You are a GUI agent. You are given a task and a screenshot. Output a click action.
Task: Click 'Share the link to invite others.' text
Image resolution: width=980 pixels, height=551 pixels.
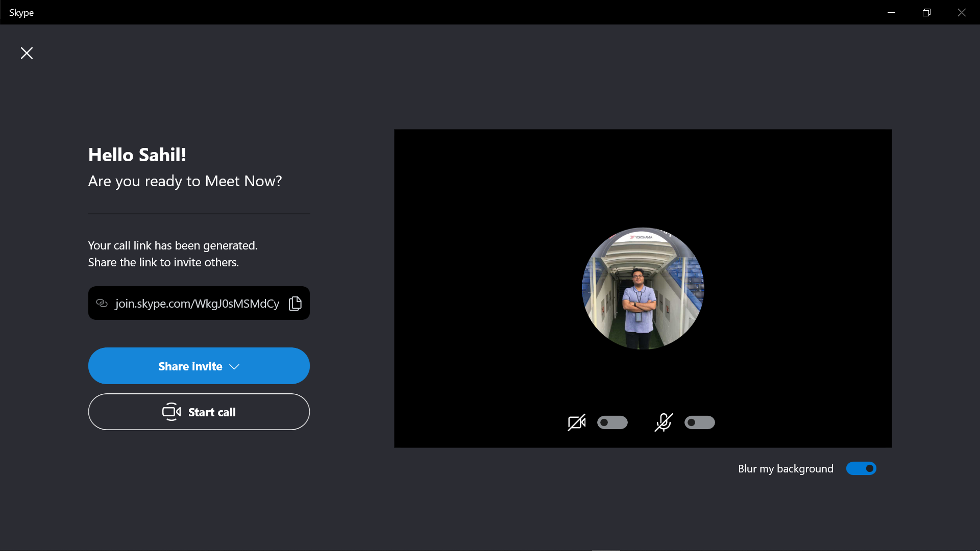point(163,262)
